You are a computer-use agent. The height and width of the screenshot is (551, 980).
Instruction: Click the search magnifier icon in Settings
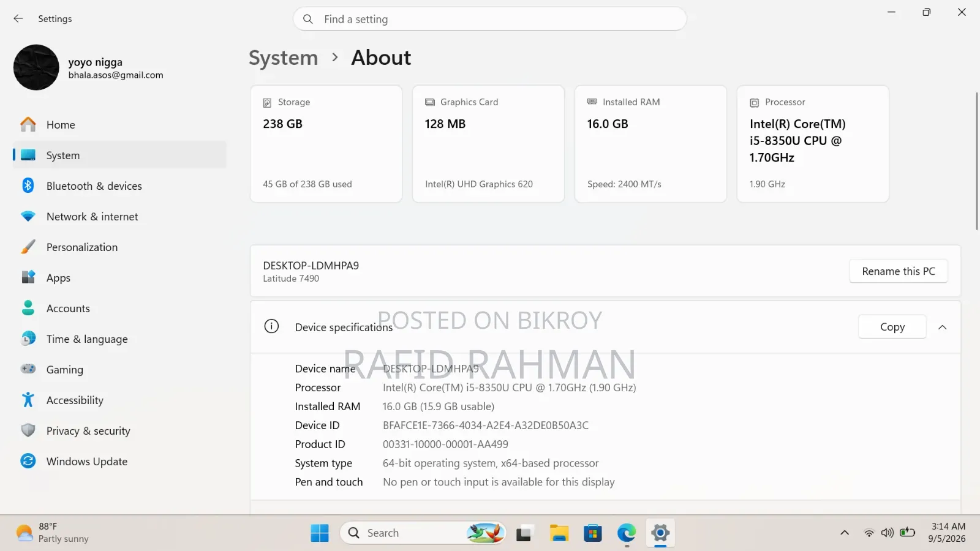(x=308, y=19)
